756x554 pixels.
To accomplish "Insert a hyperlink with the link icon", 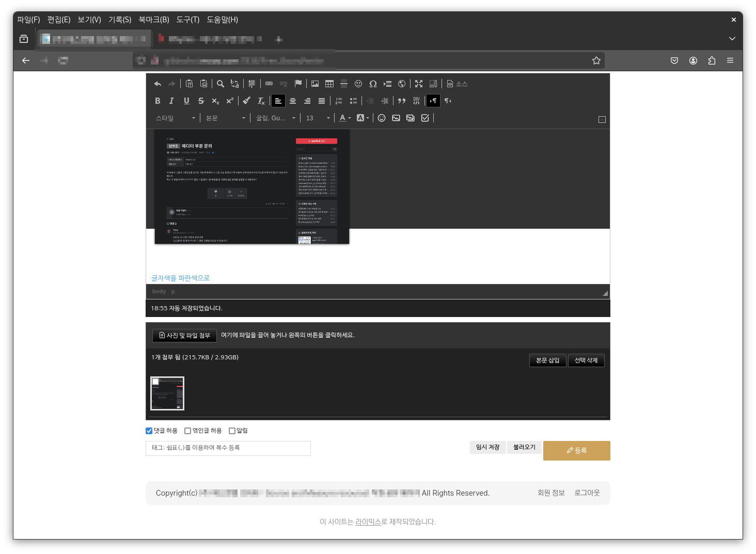I will coord(269,84).
